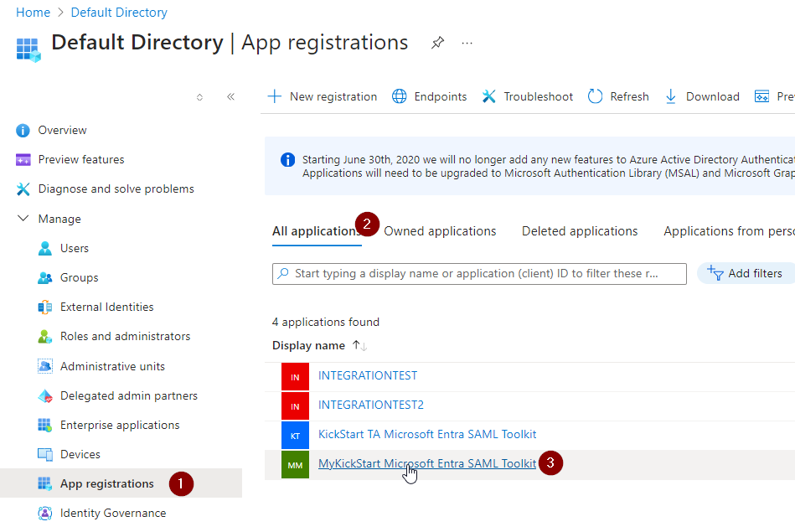Open MyKickStart Microsoft Entra SAML Toolkit app
This screenshot has width=795, height=532.
tap(426, 463)
